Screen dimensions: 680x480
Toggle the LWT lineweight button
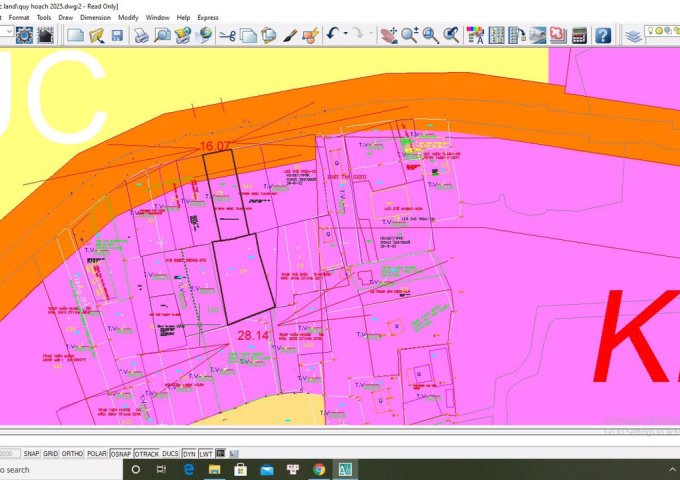(x=205, y=454)
